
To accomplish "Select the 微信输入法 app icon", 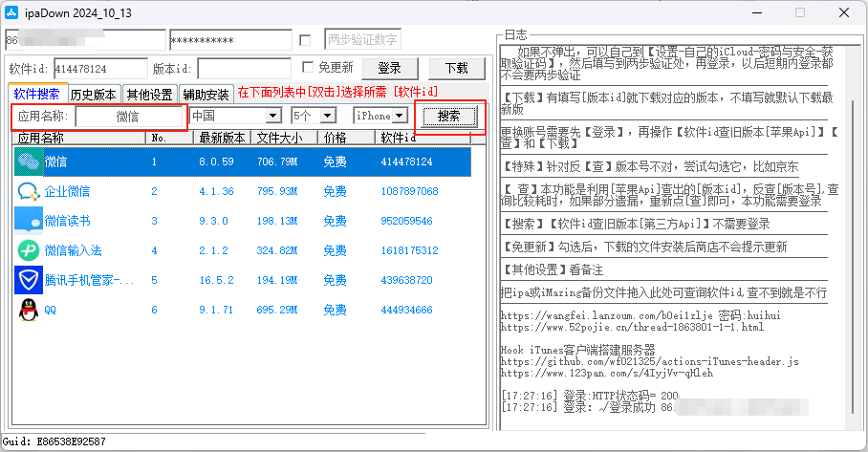I will [x=29, y=250].
